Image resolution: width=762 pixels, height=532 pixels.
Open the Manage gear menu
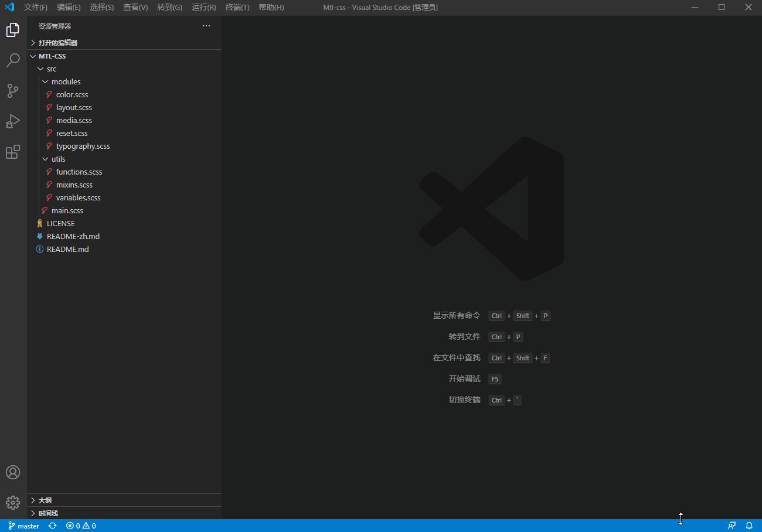pos(13,503)
